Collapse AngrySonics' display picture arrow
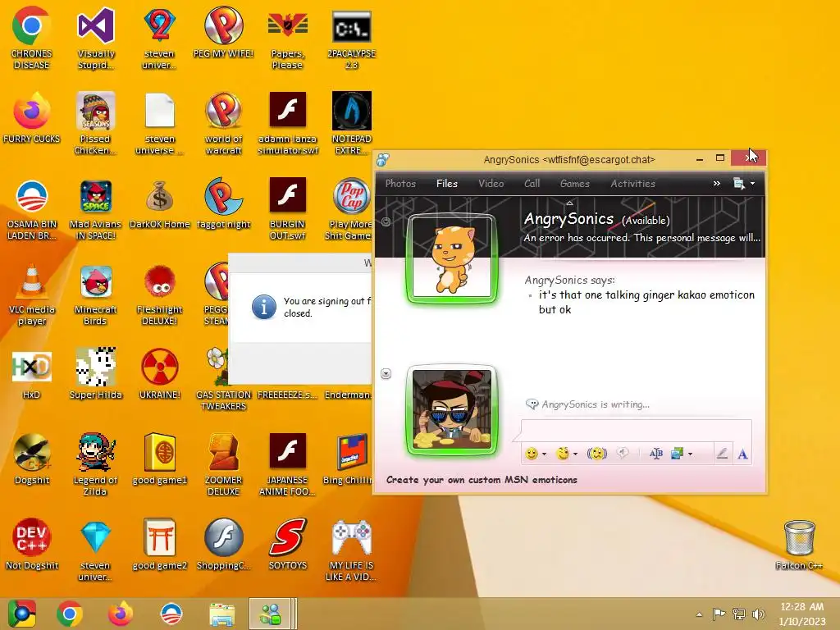 point(386,221)
